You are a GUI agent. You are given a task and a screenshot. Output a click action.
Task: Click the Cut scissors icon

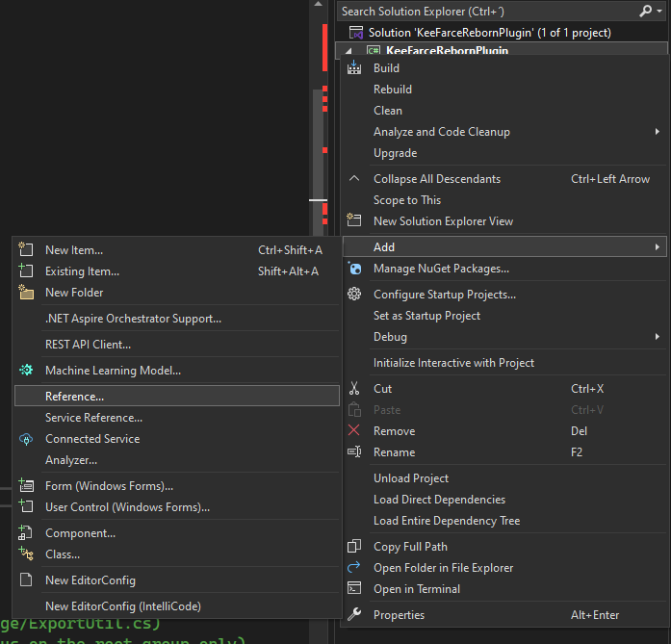[354, 388]
